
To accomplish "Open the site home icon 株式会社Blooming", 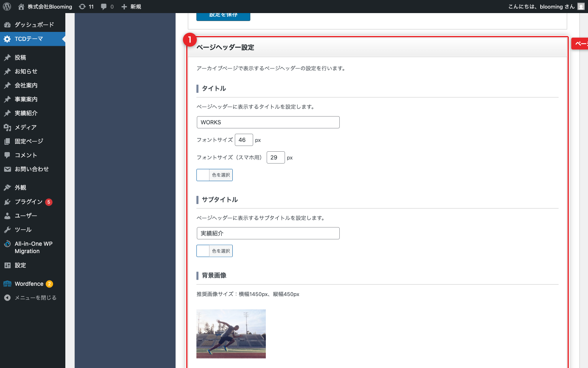I will point(21,7).
